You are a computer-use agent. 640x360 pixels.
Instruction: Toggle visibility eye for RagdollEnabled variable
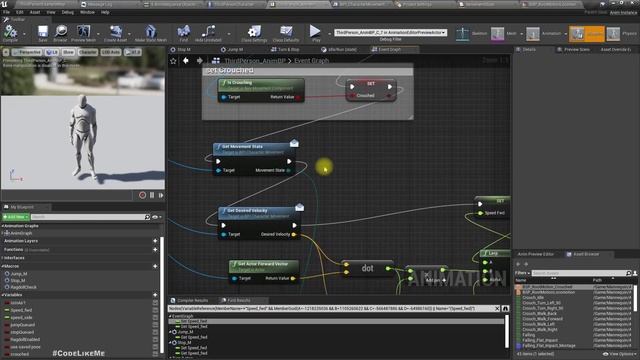coord(155,340)
